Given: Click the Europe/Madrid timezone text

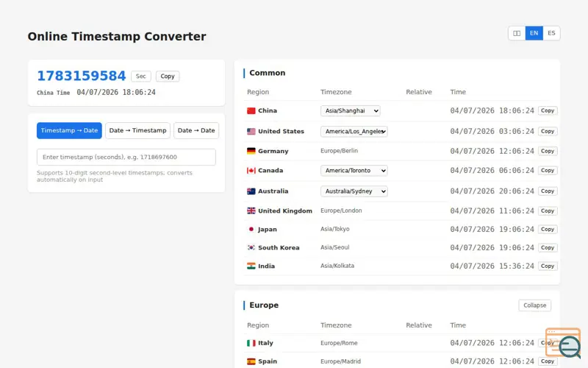Looking at the screenshot, I should (340, 361).
